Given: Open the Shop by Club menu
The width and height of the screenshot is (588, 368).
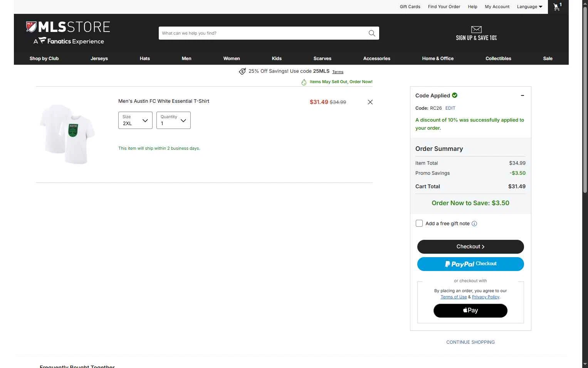Looking at the screenshot, I should [x=44, y=59].
